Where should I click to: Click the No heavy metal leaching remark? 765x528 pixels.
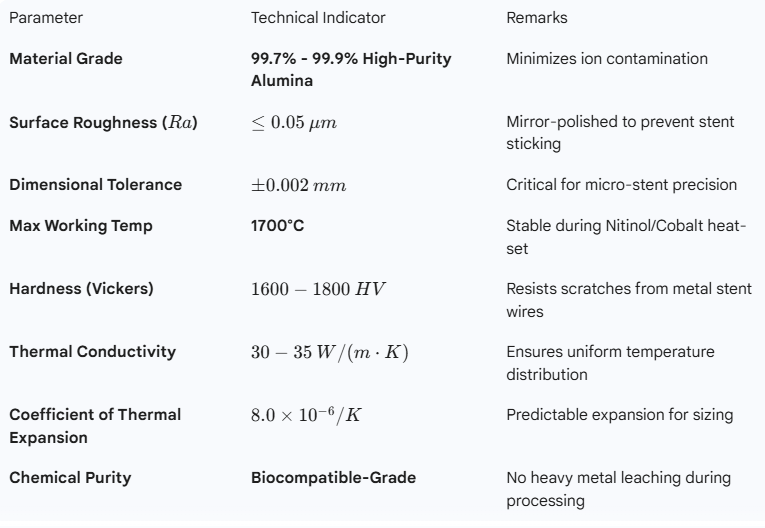pyautogui.click(x=618, y=485)
